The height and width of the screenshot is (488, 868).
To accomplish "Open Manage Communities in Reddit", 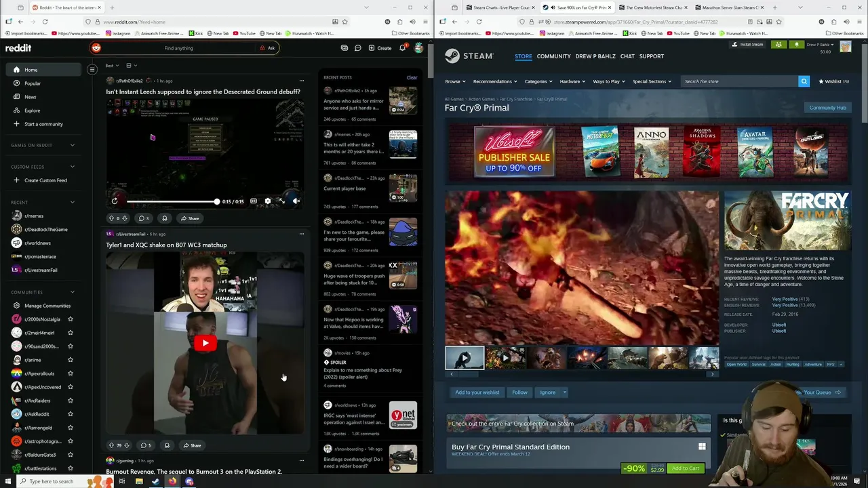I will [42, 306].
